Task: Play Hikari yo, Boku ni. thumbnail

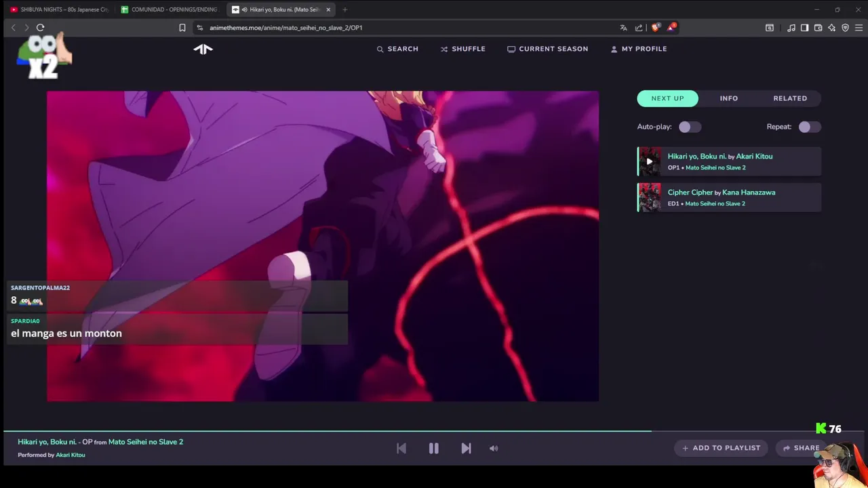Action: pos(650,161)
